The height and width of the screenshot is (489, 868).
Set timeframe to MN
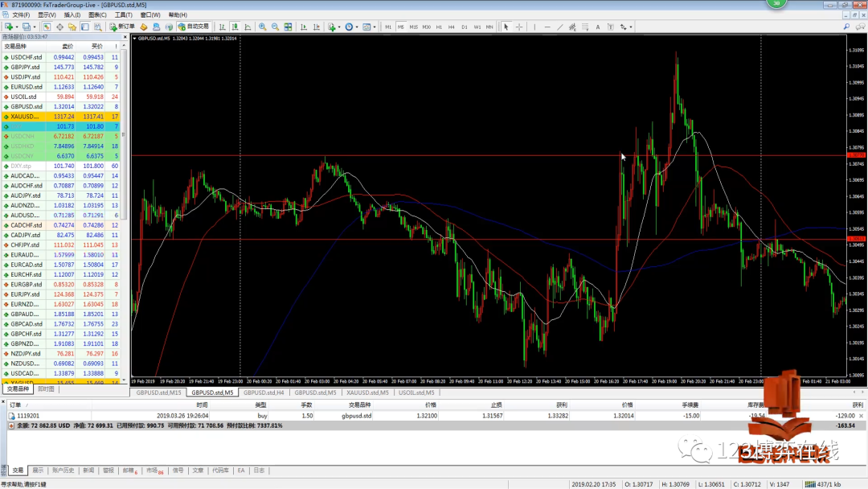coord(489,27)
